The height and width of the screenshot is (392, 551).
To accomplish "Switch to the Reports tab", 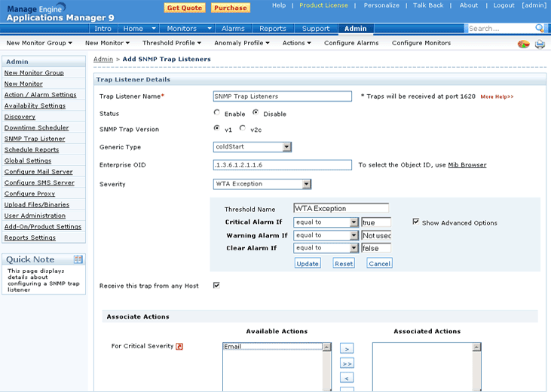I will [273, 29].
